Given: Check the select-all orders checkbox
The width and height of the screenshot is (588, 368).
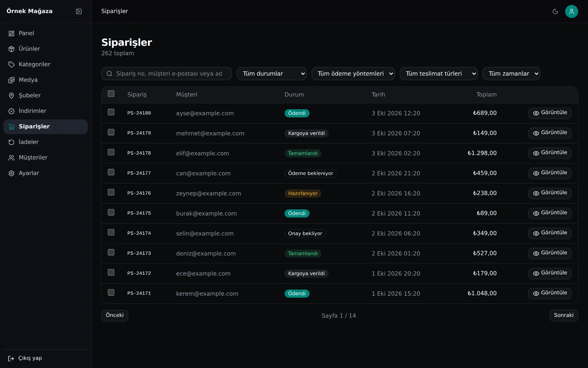Looking at the screenshot, I should (111, 94).
